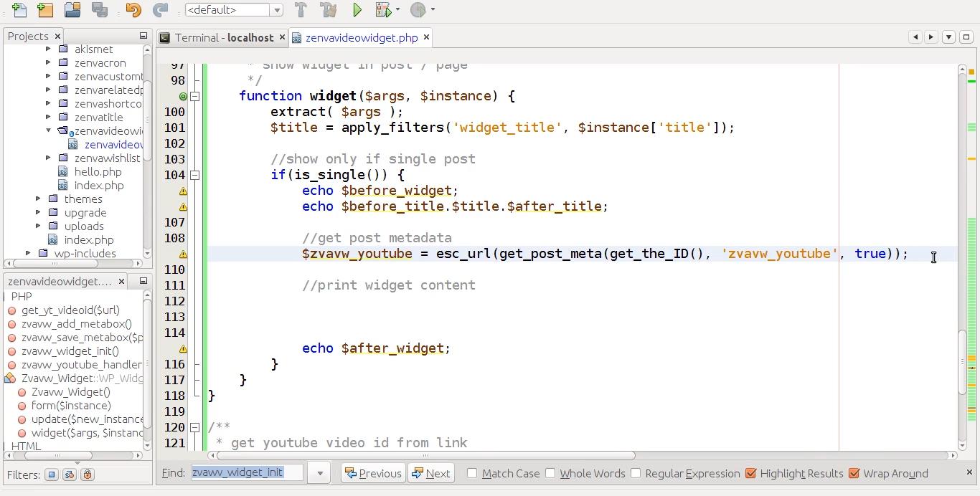980x496 pixels.
Task: Open the Find history dropdown
Action: [319, 473]
